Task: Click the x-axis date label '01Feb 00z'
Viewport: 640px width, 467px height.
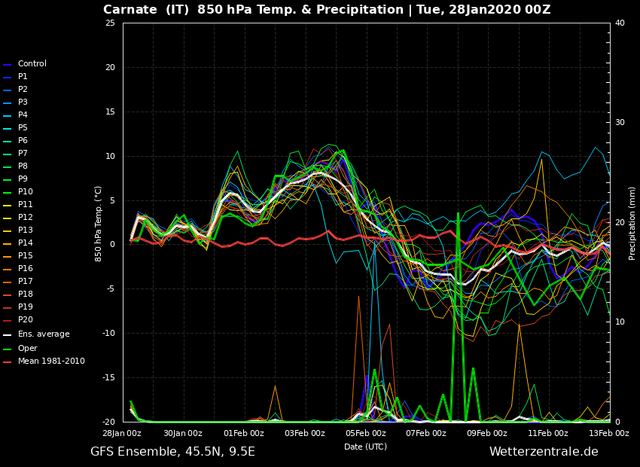Action: 244,433
